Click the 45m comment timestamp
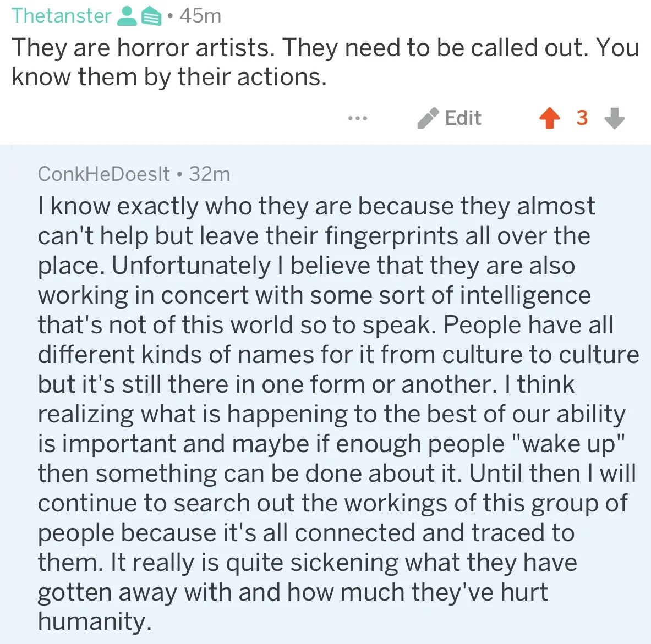The height and width of the screenshot is (644, 651). coord(200,16)
